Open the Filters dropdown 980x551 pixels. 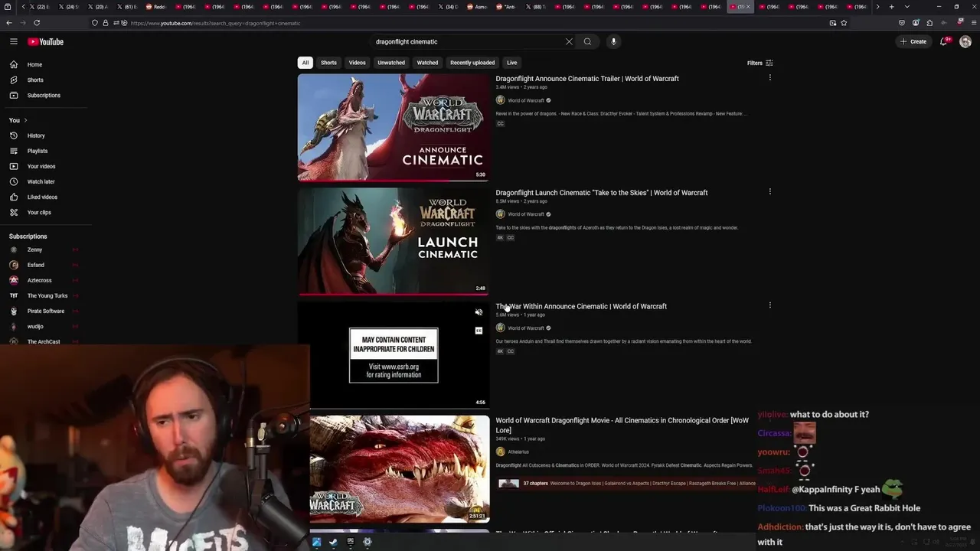759,63
